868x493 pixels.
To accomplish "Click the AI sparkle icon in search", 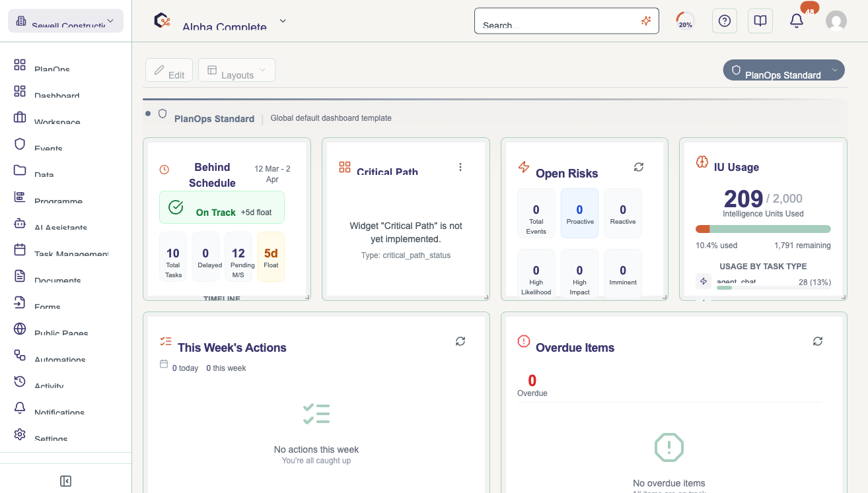I will point(646,21).
